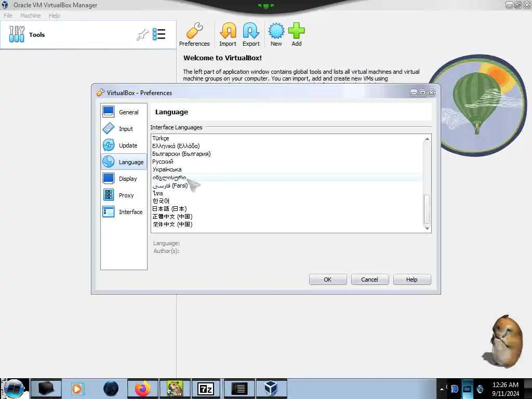This screenshot has width=532, height=399.
Task: Open the General preferences page
Action: 124,112
